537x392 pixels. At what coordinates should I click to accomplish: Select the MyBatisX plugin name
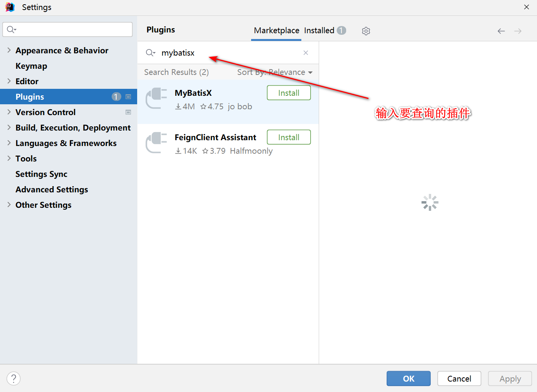193,93
